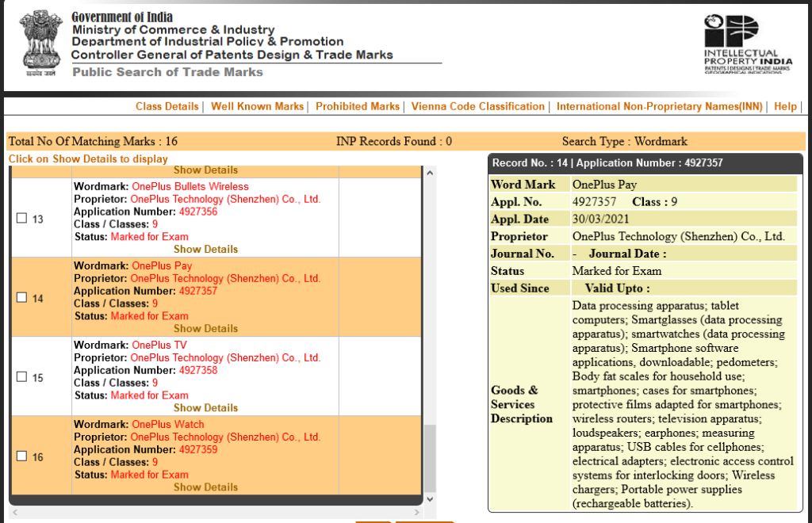The image size is (812, 523).
Task: Show Details for OnePlus TV record
Action: pyautogui.click(x=205, y=407)
